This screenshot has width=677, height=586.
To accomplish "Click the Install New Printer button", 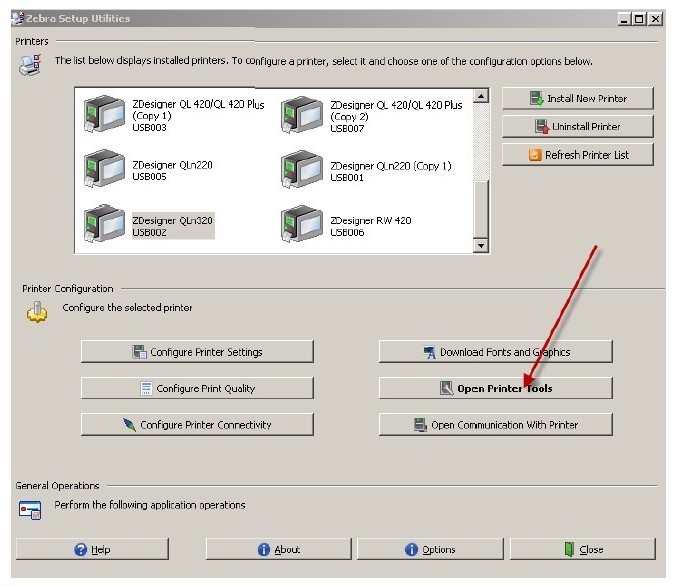I will coord(577,99).
